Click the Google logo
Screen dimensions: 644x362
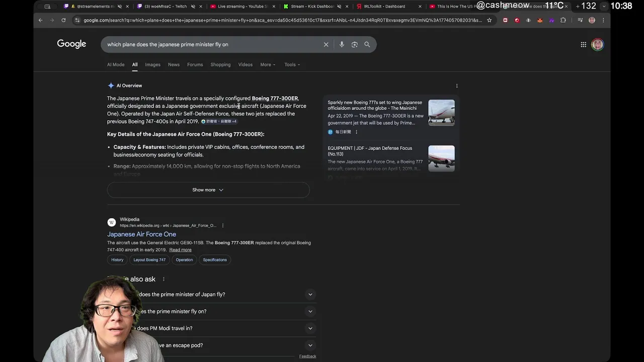71,44
